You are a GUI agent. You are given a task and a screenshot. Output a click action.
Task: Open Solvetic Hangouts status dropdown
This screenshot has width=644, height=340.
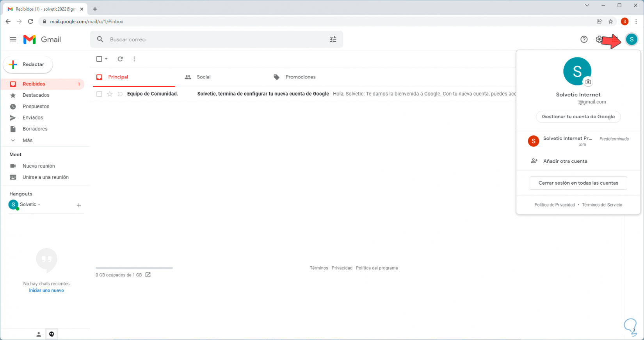39,205
